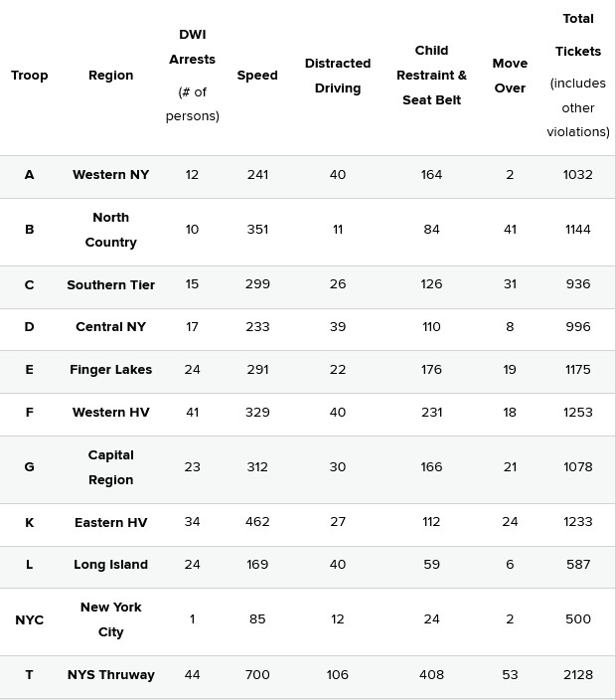This screenshot has width=616, height=700.
Task: Click the Western HV region cell
Action: coord(110,413)
